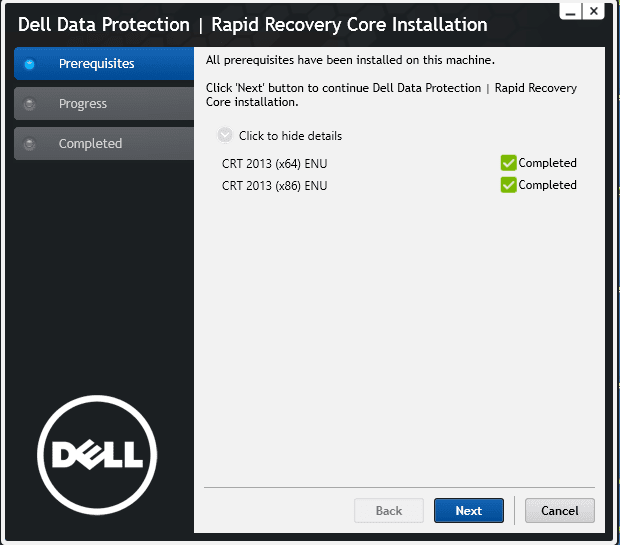Click the blue Prerequisites step bullet icon

(x=29, y=64)
